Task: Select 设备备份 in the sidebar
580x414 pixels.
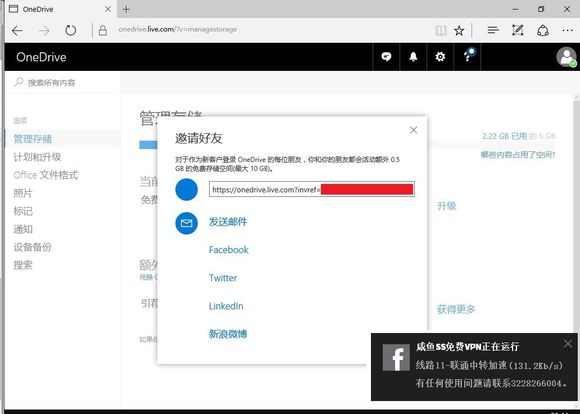Action: 33,247
